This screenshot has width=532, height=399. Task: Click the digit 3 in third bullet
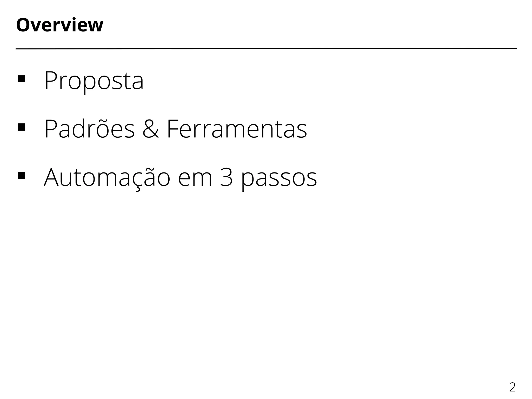[226, 177]
